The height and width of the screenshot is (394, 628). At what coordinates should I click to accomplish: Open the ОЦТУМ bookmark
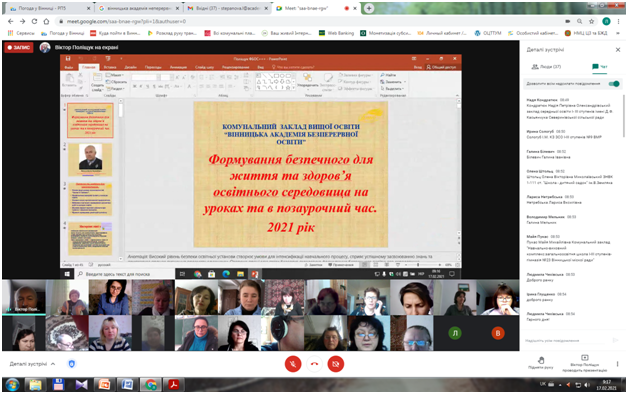tap(488, 33)
